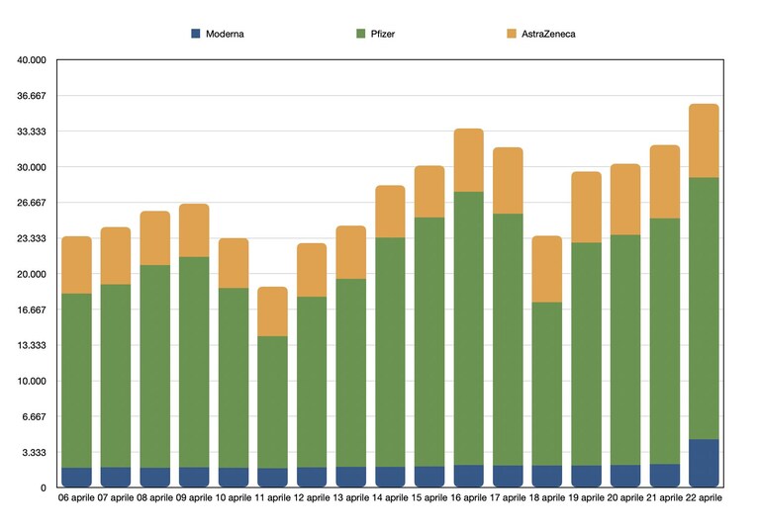Click the Pfizer segment of the 06 aprile bar
Viewport: 759px width, 532px height.
(x=76, y=381)
